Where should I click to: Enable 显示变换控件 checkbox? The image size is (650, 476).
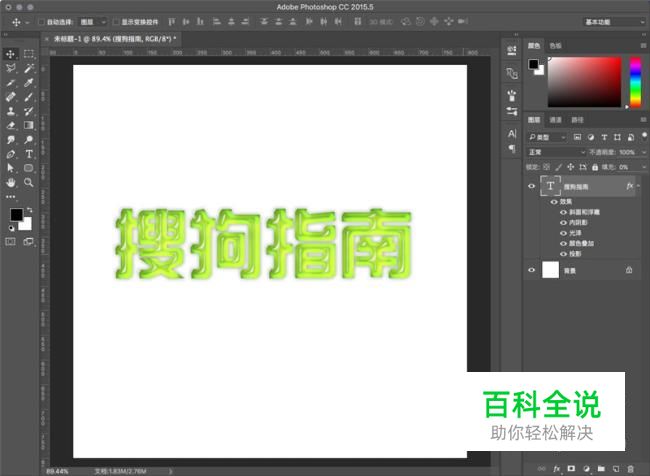point(116,22)
